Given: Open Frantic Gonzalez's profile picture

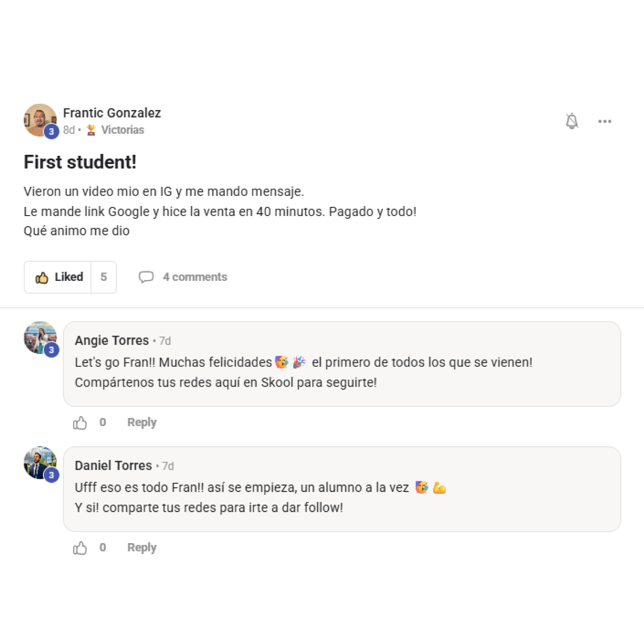Looking at the screenshot, I should 39,119.
